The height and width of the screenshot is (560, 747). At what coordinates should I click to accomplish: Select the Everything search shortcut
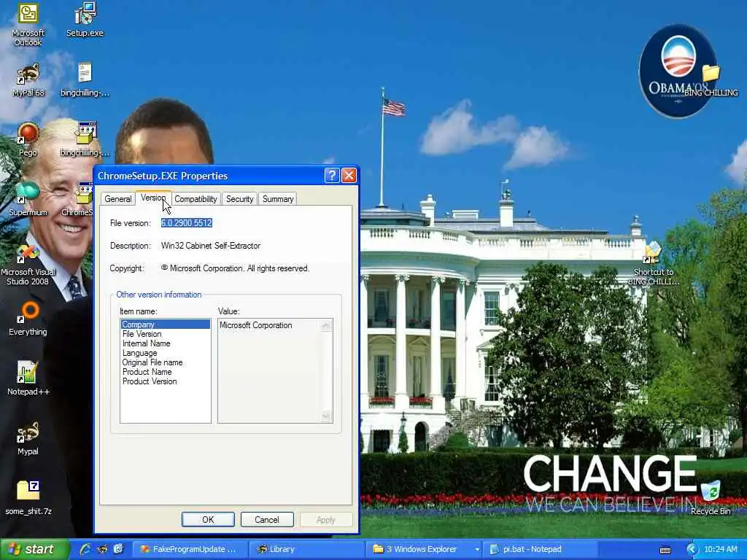[28, 319]
